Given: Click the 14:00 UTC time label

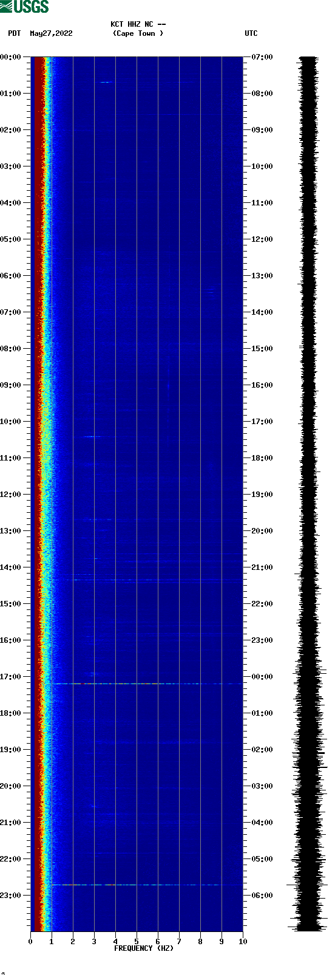Looking at the screenshot, I should (x=262, y=312).
